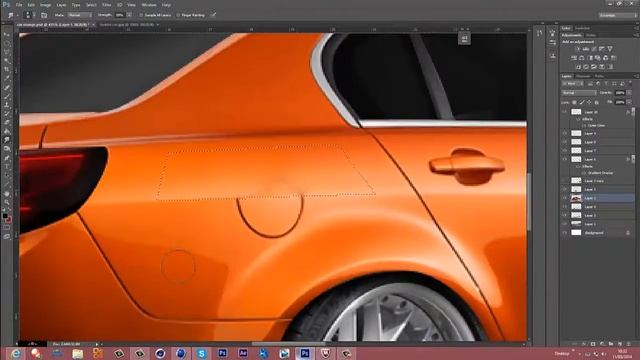Open the Brush panel toggle in options bar
Viewport: 640px width, 360px height.
(44, 15)
